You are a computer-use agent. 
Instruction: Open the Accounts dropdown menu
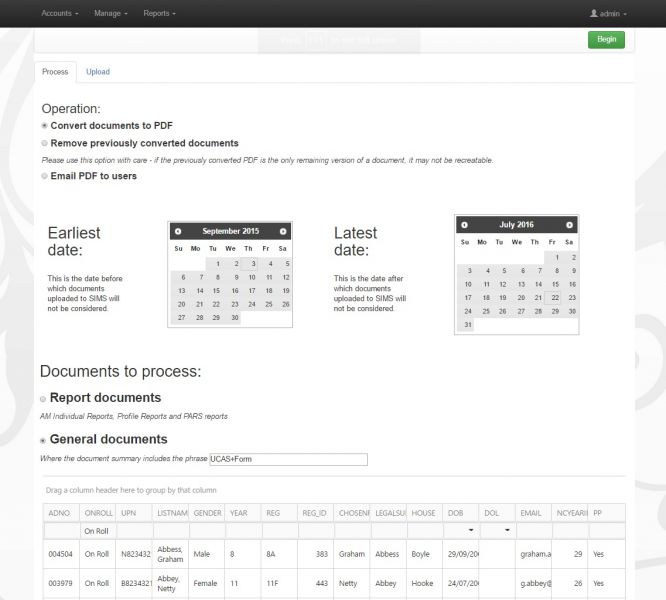point(60,14)
